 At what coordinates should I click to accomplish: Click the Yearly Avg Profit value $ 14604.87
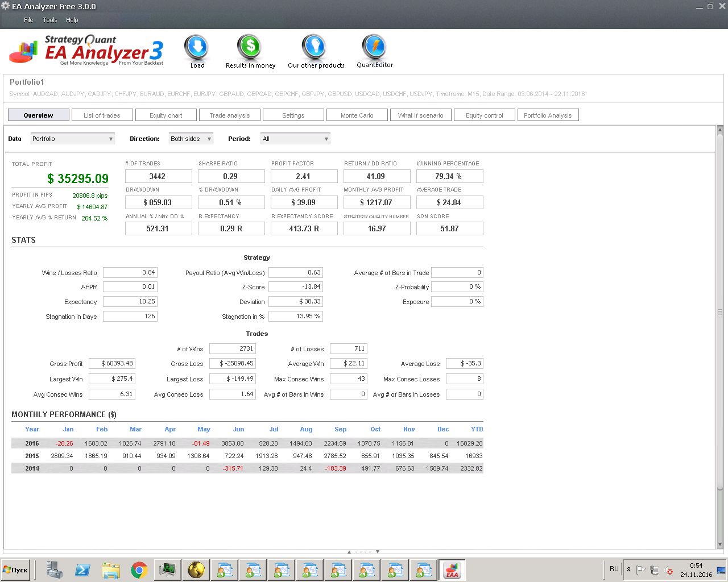tap(92, 207)
